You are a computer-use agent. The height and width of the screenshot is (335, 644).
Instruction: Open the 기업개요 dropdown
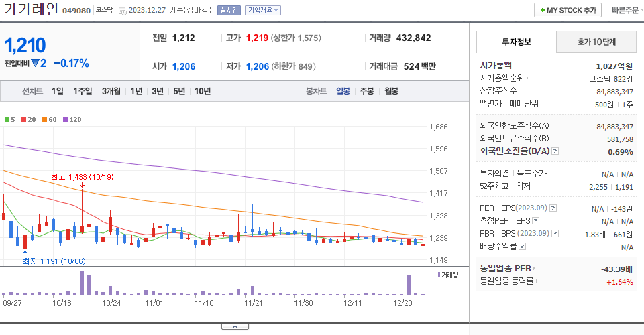pos(263,10)
